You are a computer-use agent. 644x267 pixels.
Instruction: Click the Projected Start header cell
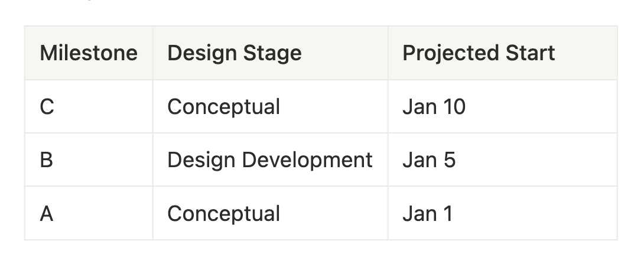(x=503, y=53)
